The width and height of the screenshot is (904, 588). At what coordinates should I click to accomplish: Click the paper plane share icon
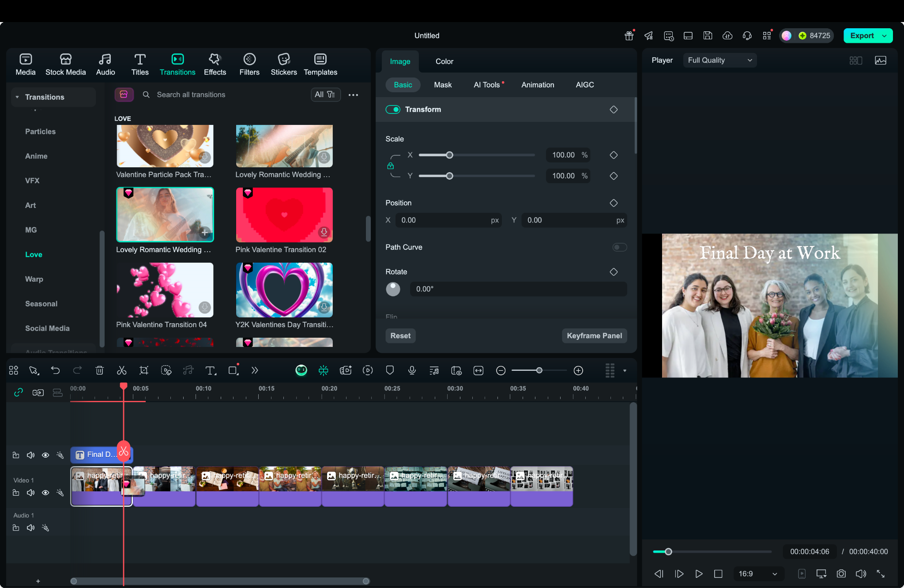(648, 36)
